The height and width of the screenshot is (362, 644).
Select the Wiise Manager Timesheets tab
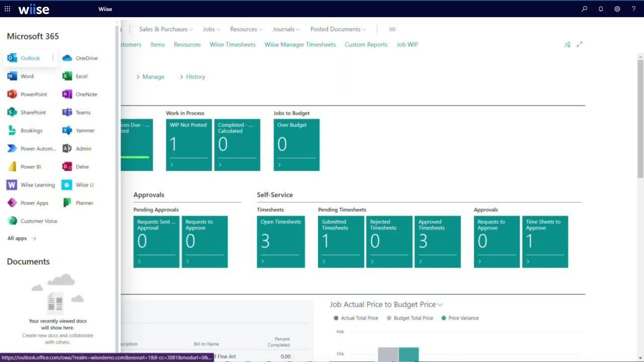click(x=300, y=45)
